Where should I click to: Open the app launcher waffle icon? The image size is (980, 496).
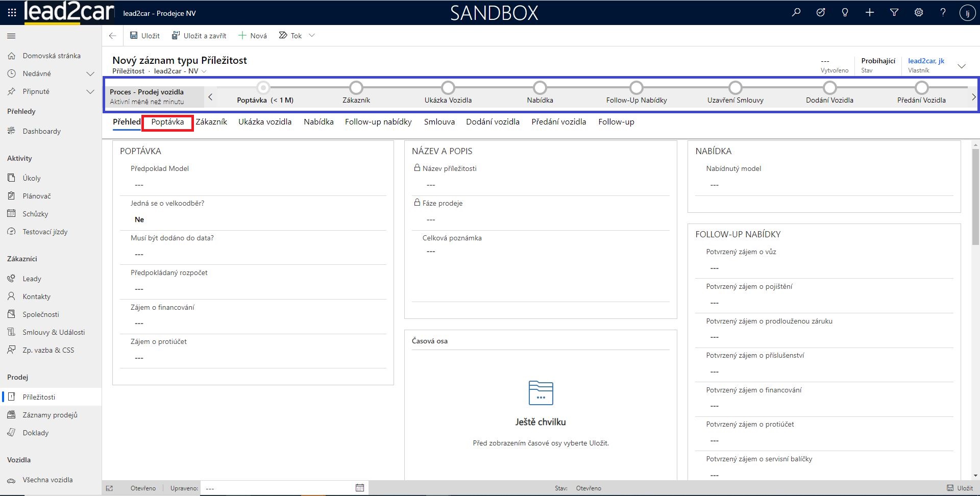[x=12, y=13]
